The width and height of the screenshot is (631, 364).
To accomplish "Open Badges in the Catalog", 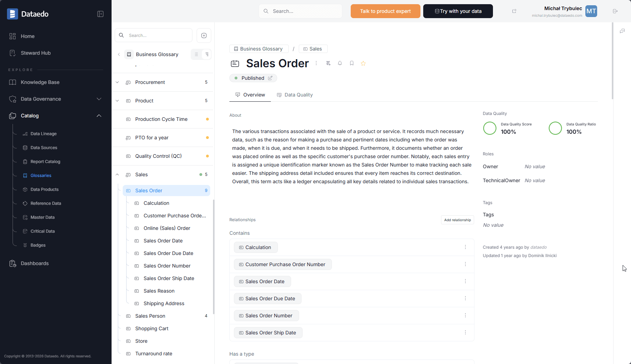I will (38, 245).
